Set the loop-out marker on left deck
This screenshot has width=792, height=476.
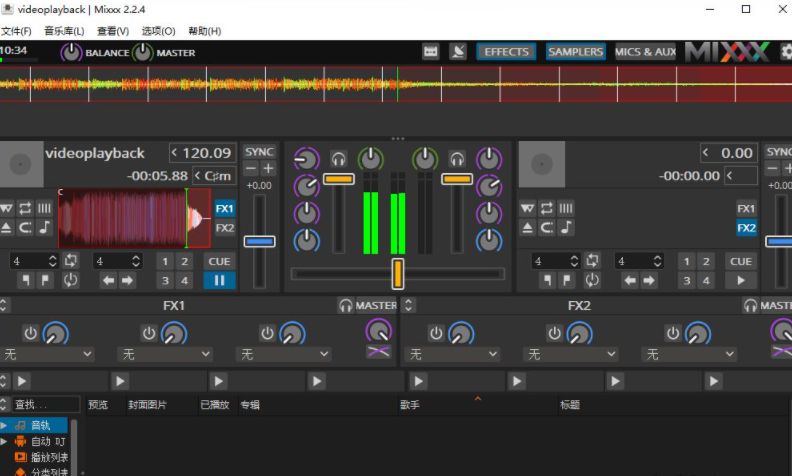click(x=45, y=280)
